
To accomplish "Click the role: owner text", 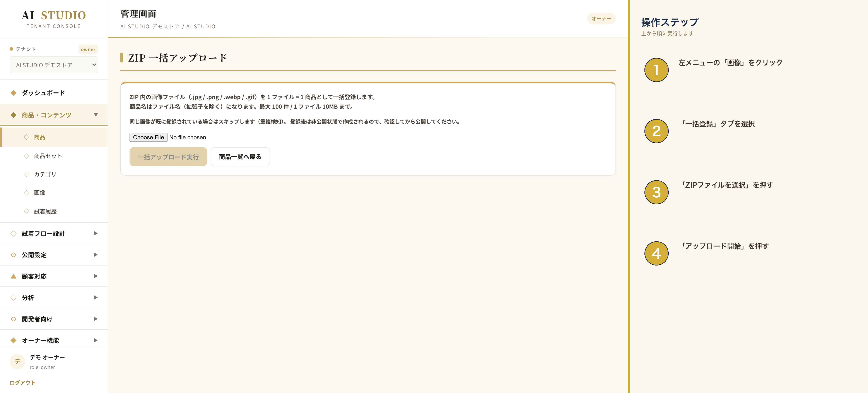I will (x=42, y=367).
